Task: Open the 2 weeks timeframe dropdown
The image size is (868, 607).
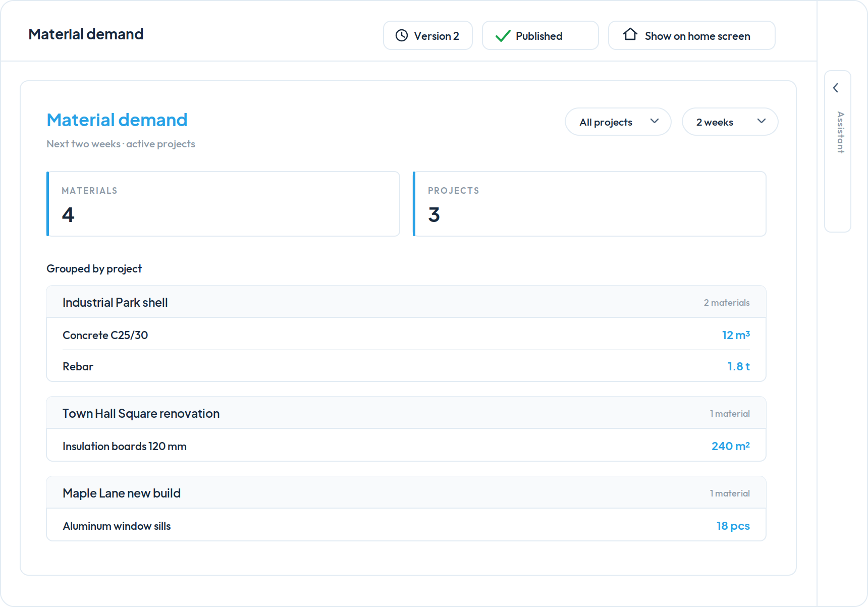Action: 730,122
